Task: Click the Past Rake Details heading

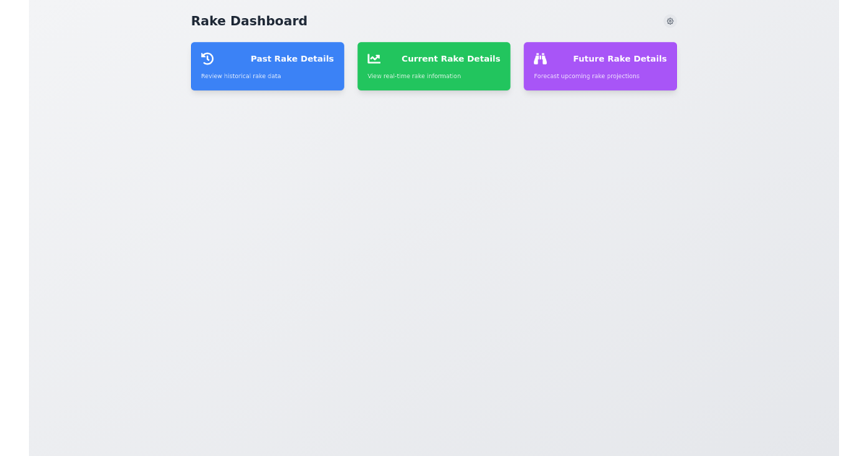Action: (292, 59)
